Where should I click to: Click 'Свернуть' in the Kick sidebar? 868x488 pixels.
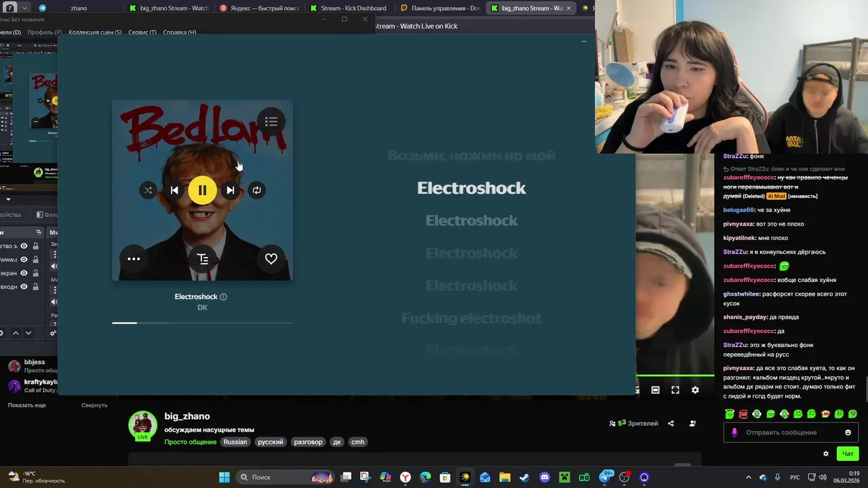pos(94,405)
